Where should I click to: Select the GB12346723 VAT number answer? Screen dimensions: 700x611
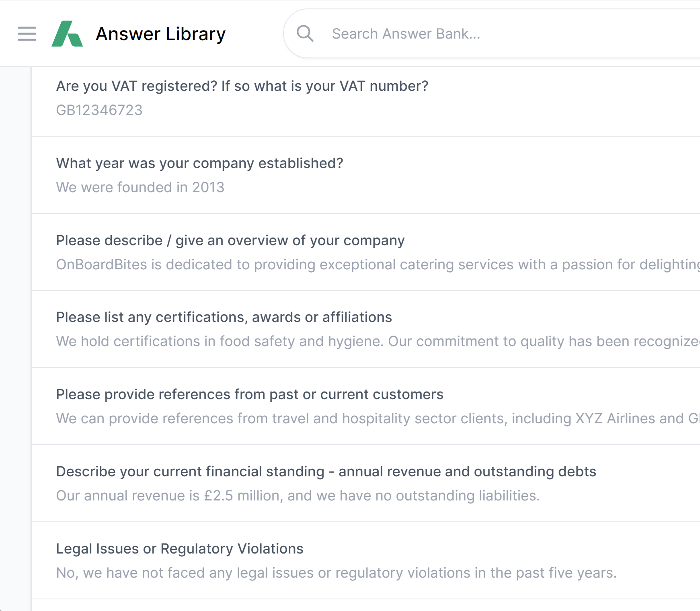click(x=99, y=110)
